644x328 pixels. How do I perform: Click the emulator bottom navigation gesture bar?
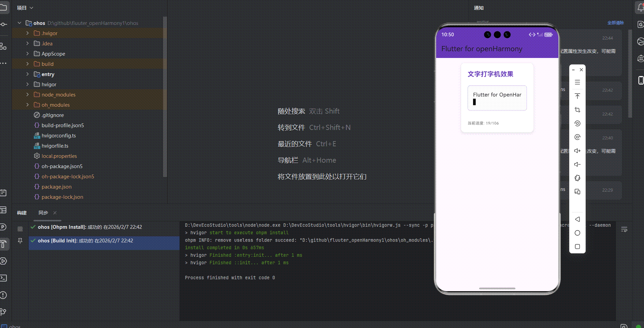(497, 288)
